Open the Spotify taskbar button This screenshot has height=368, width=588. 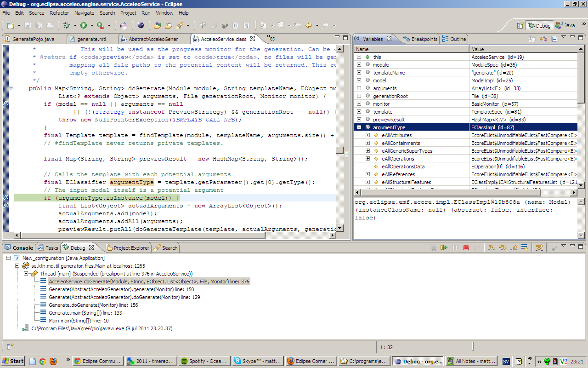204,361
